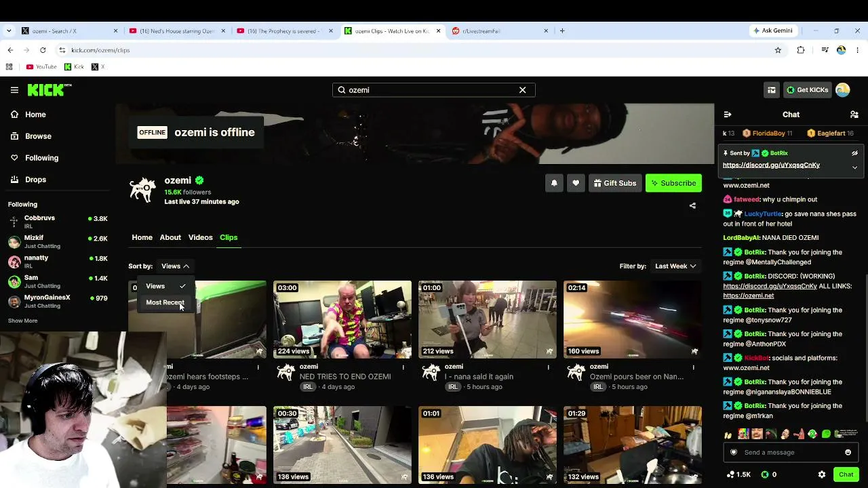Open Cobbruvs followed channel
The image size is (868, 488).
pos(58,222)
